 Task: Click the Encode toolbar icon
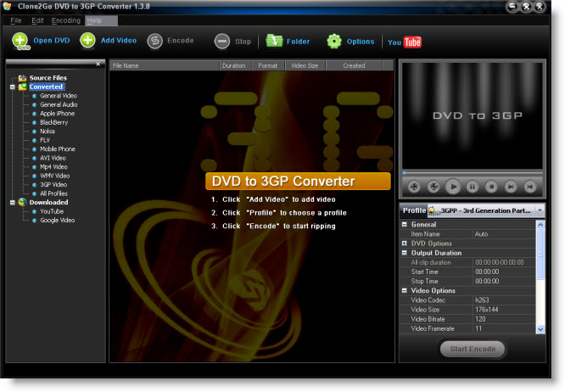click(155, 41)
